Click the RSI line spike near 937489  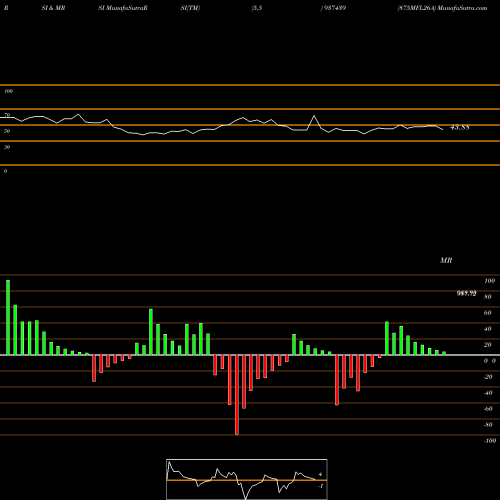click(x=314, y=116)
